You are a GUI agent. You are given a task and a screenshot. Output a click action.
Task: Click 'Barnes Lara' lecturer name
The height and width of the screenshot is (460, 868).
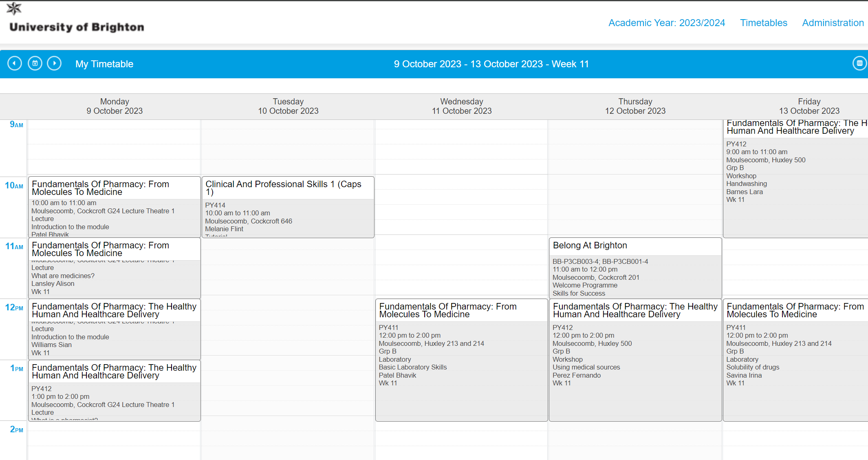[x=745, y=192]
